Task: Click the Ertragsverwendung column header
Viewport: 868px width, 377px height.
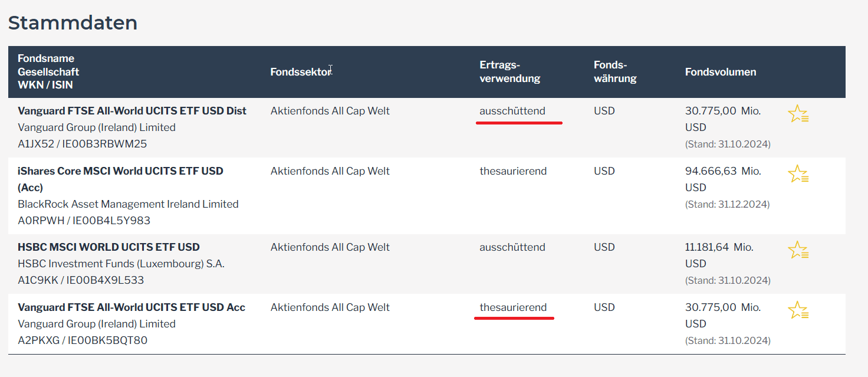Action: coord(509,71)
